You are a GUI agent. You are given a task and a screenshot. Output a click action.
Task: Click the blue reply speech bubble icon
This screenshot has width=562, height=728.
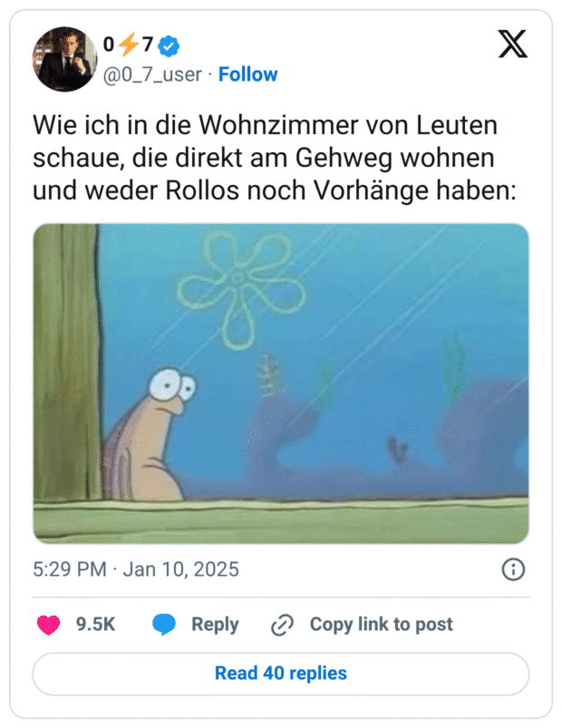[164, 625]
